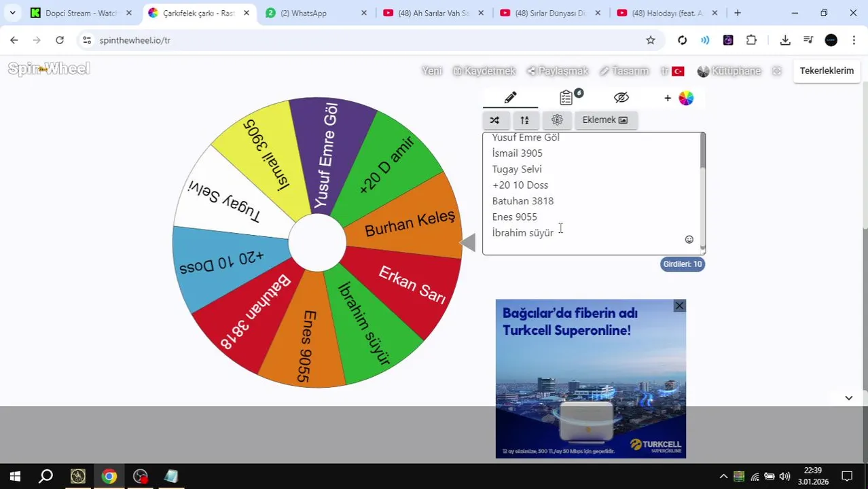Click the Tugay Selvi line in entries

(517, 169)
